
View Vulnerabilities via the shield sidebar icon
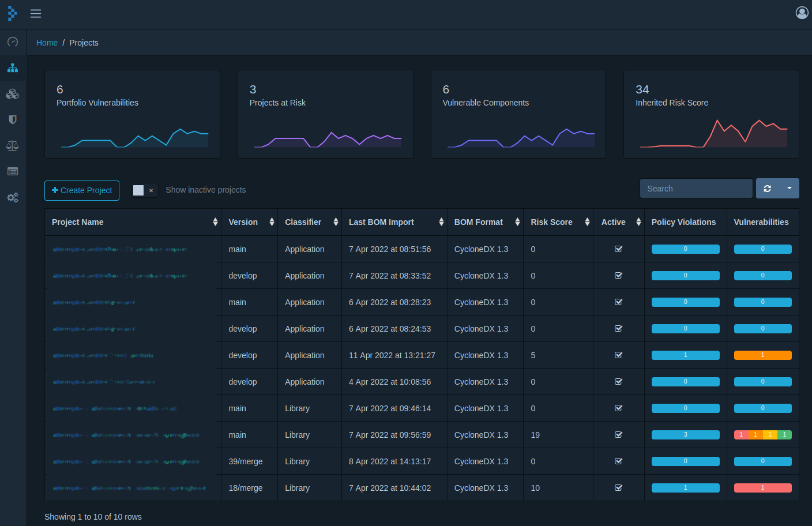[13, 119]
